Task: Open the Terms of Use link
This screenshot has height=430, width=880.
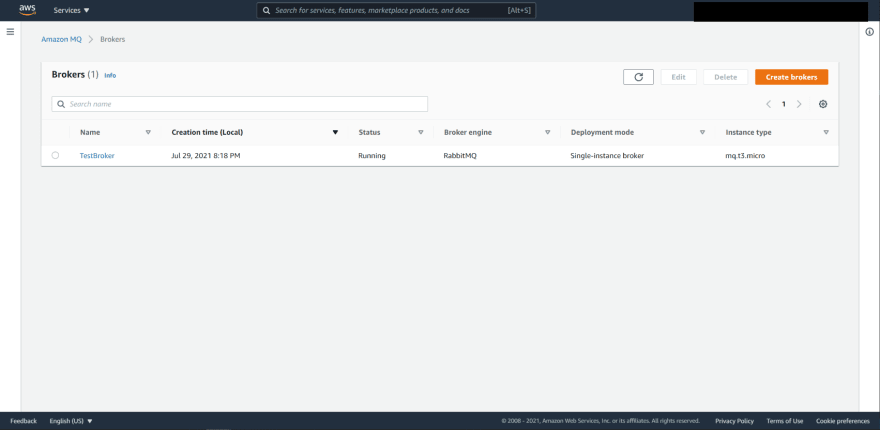Action: coord(785,421)
